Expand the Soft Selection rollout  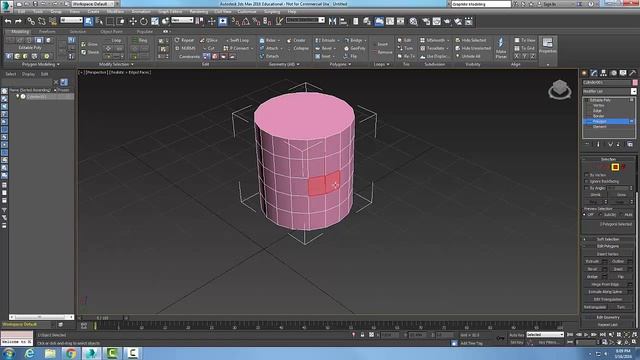tap(608, 239)
